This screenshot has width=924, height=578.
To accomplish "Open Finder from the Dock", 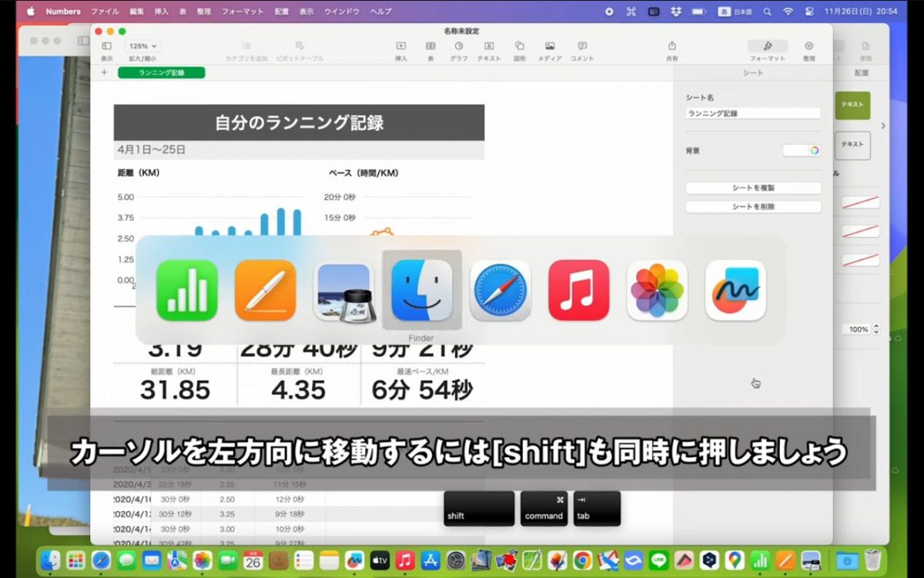I will coord(51,560).
